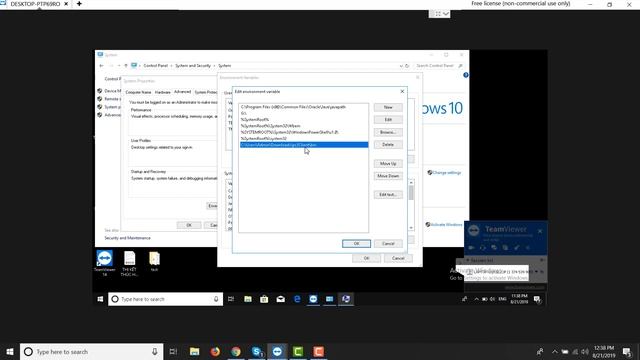
Task: Click the remote search box microphone icon
Action: point(216,299)
